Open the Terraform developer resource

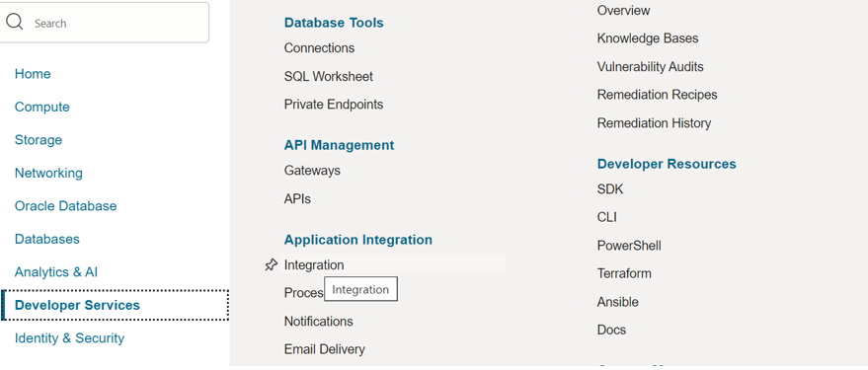(x=624, y=273)
